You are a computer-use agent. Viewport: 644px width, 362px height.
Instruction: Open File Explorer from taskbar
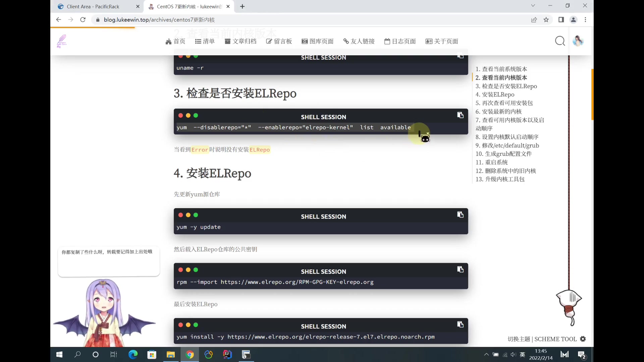coord(171,355)
